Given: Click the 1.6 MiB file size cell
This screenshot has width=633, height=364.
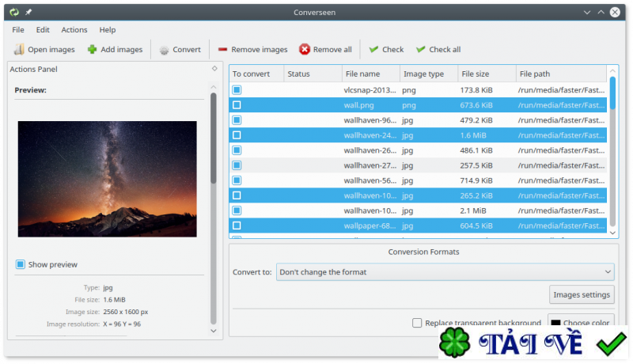Looking at the screenshot, I should point(473,135).
